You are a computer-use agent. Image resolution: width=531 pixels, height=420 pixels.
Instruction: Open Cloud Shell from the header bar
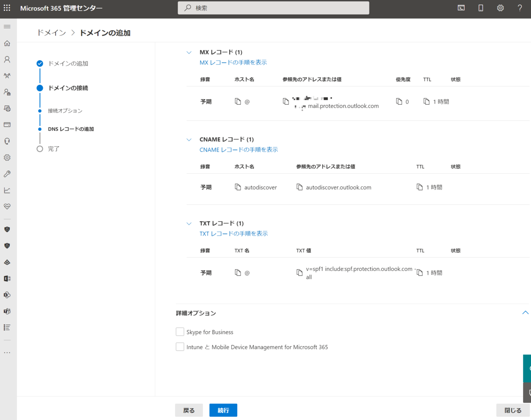461,8
